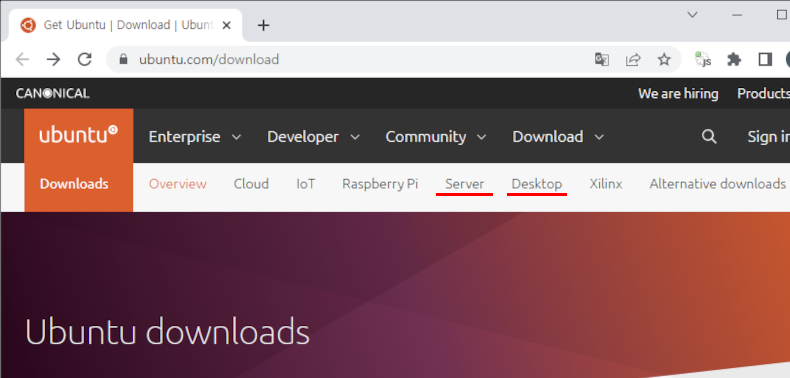Click the Ubuntu downloads heading

click(x=167, y=332)
